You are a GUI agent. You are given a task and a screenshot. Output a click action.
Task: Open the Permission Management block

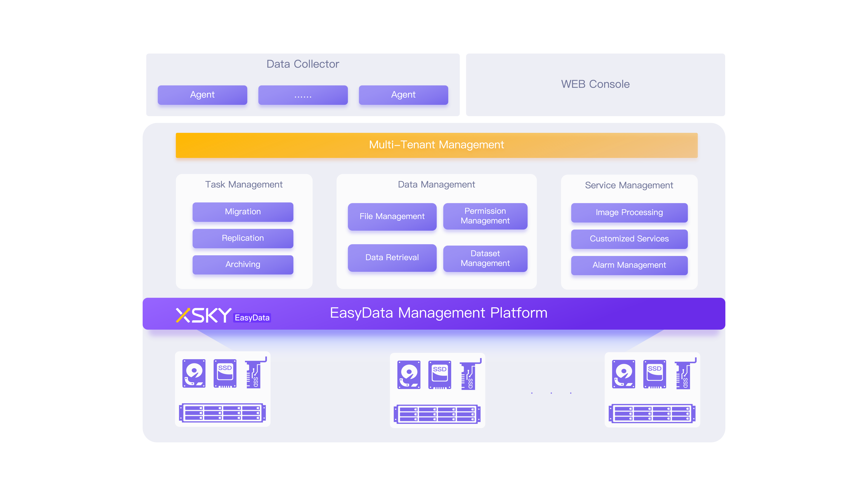[485, 216]
